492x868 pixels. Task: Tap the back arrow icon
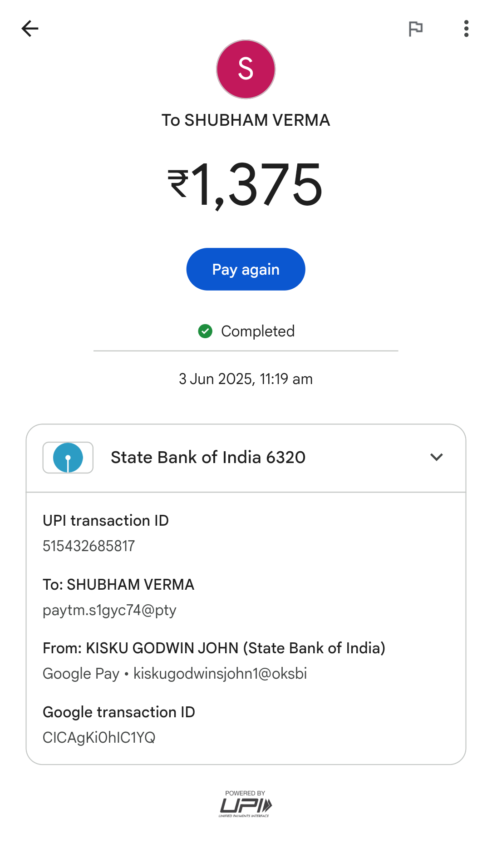coord(30,29)
